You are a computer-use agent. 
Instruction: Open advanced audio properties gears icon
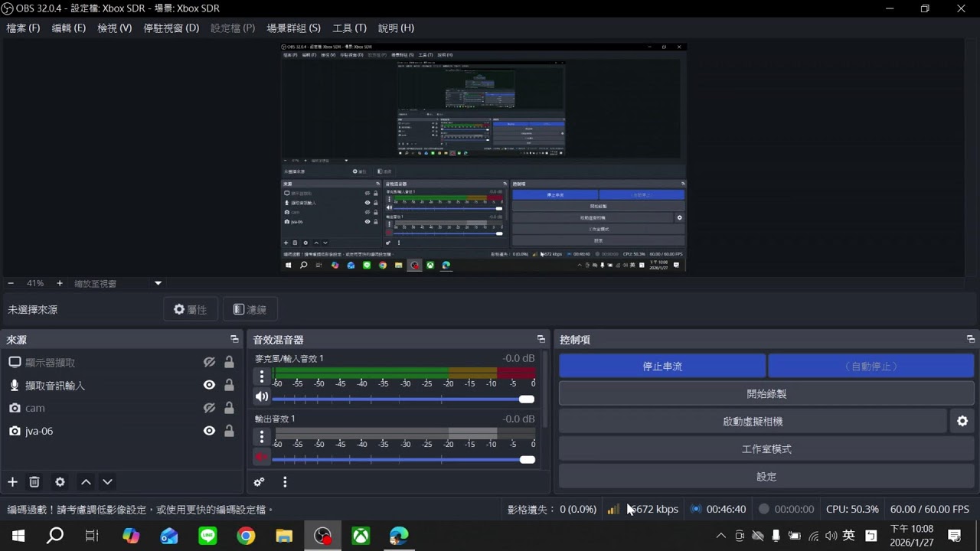pos(260,482)
